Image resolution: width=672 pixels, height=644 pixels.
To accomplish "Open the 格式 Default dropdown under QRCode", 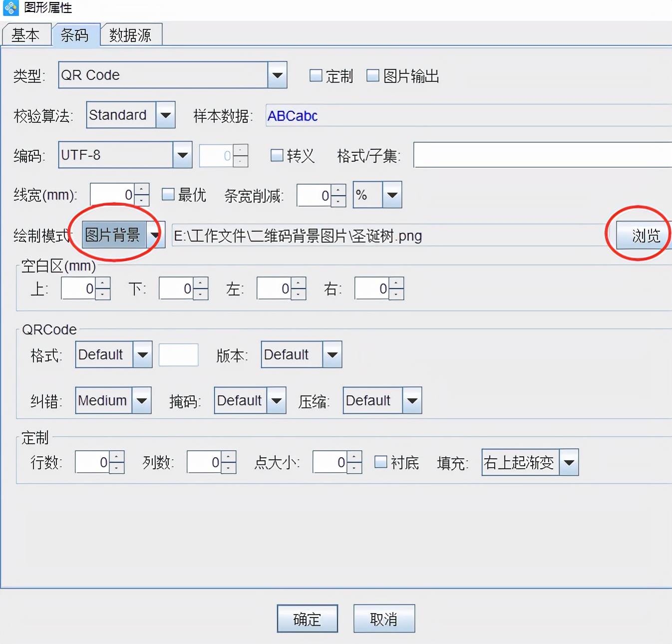I will click(x=141, y=354).
